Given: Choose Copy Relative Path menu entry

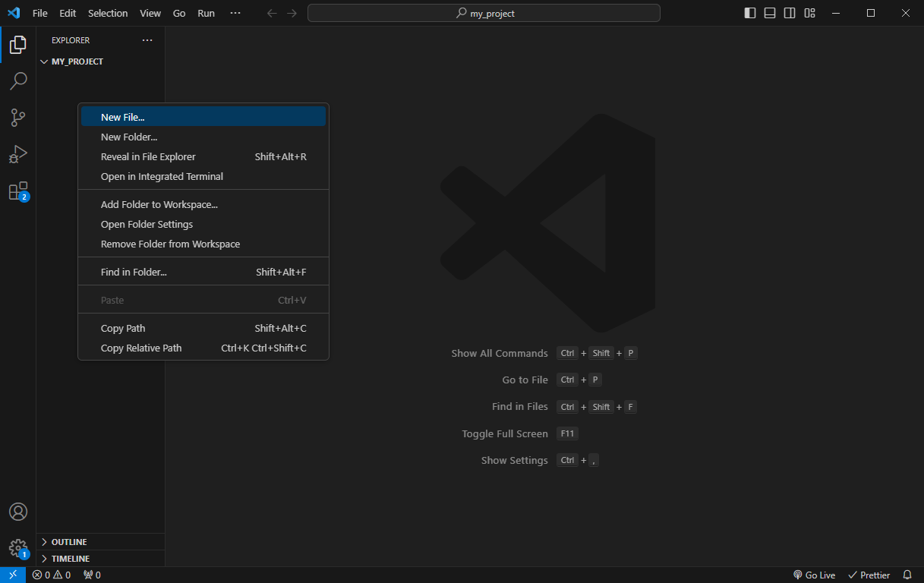Looking at the screenshot, I should tap(141, 348).
